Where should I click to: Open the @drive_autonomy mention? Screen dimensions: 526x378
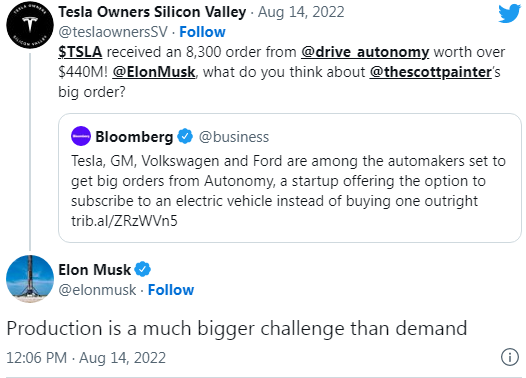pyautogui.click(x=365, y=52)
